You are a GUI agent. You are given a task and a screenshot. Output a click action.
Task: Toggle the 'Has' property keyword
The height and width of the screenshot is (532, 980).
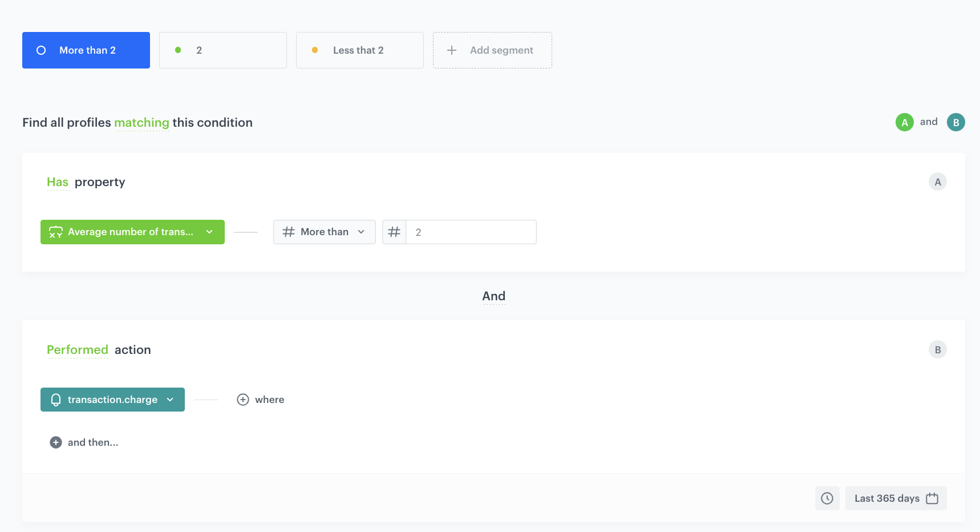click(x=58, y=182)
